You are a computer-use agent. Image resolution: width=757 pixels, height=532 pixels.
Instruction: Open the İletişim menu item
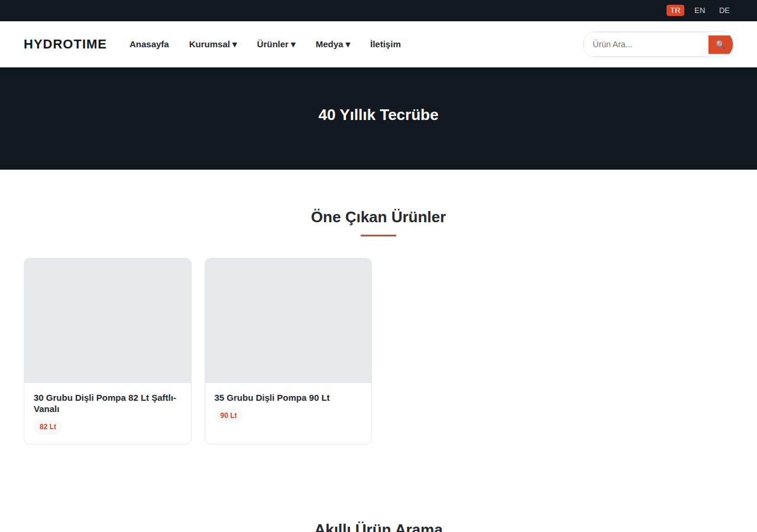click(386, 44)
